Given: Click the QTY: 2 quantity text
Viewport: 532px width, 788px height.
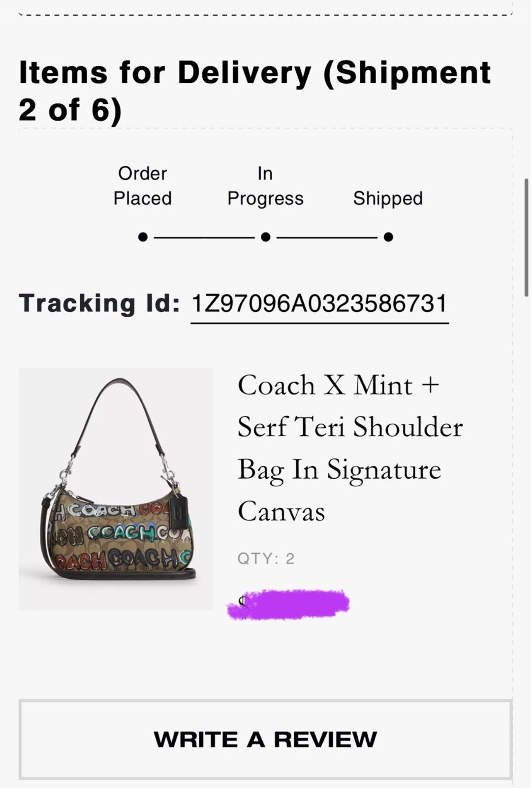Looking at the screenshot, I should tap(266, 558).
